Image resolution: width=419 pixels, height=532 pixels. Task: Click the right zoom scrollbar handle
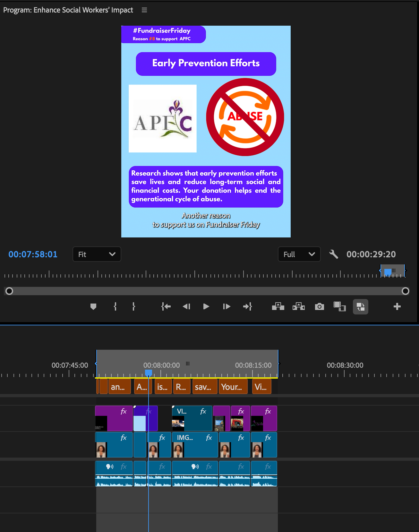coord(406,291)
